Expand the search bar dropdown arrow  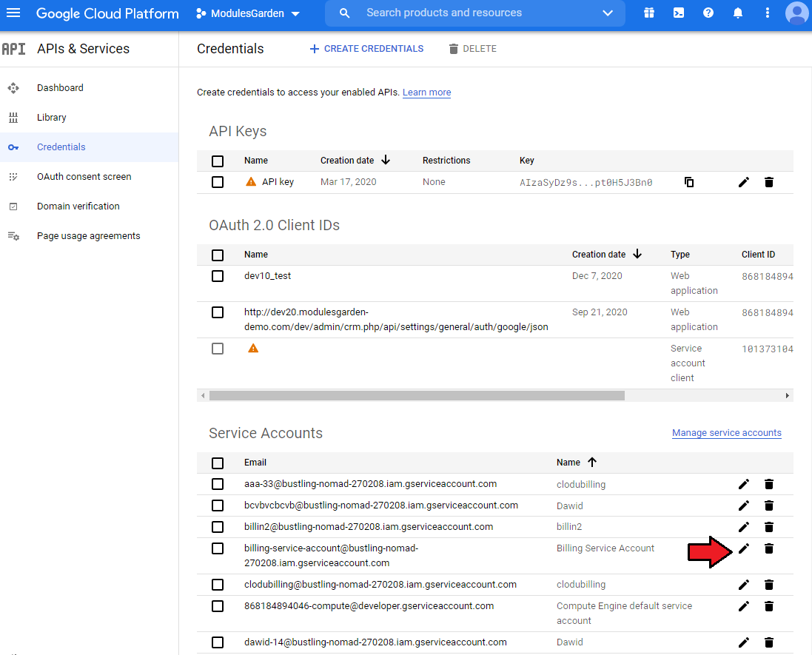click(608, 13)
